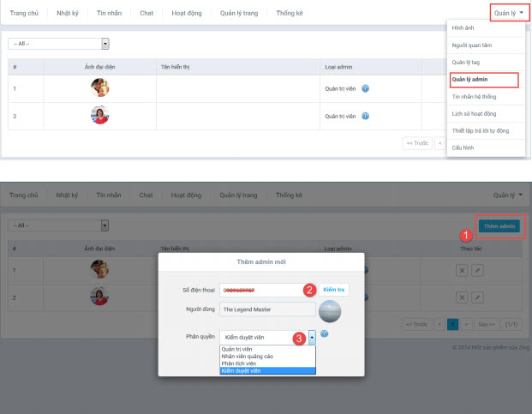Choose Tin nhắn hệ thống menu entry

473,97
